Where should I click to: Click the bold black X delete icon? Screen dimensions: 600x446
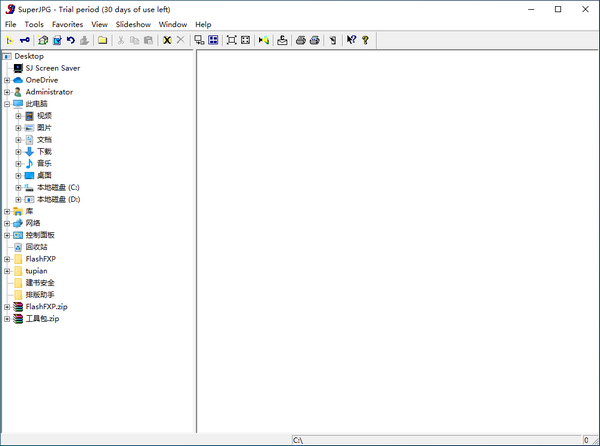(x=167, y=40)
